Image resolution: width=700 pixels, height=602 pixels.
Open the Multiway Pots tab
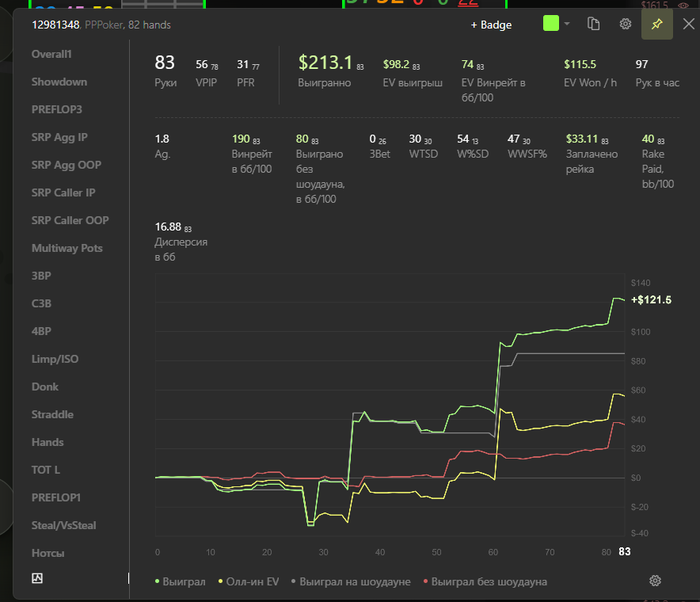tap(67, 248)
